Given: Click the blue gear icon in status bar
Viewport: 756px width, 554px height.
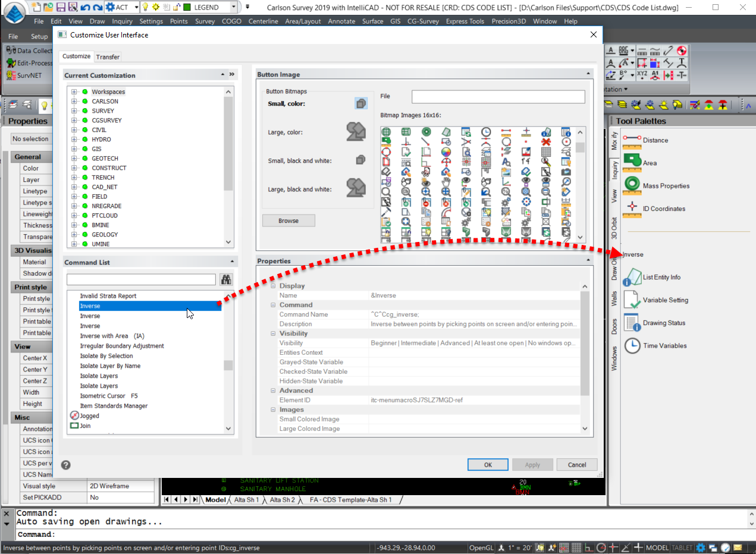Looking at the screenshot, I should click(701, 547).
